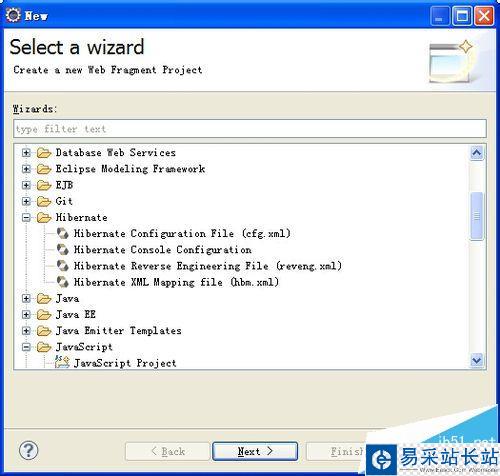Click the Eclipse icon in title bar
The width and height of the screenshot is (500, 476).
13,15
